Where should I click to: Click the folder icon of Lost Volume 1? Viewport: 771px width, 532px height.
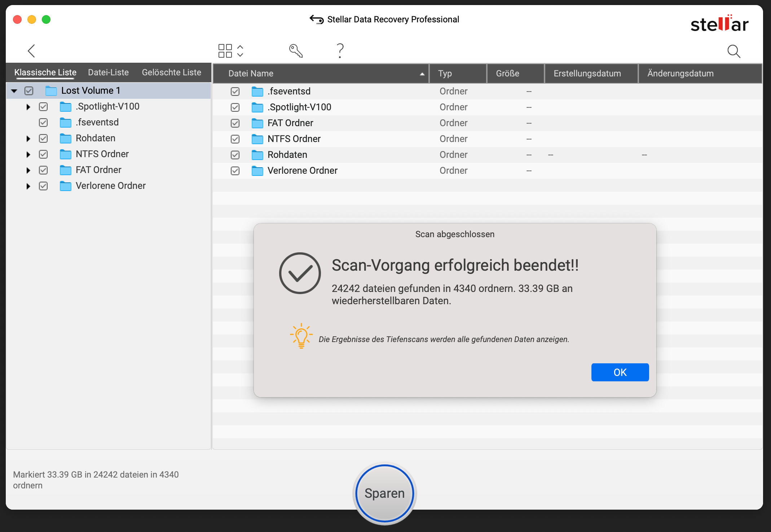tap(51, 91)
